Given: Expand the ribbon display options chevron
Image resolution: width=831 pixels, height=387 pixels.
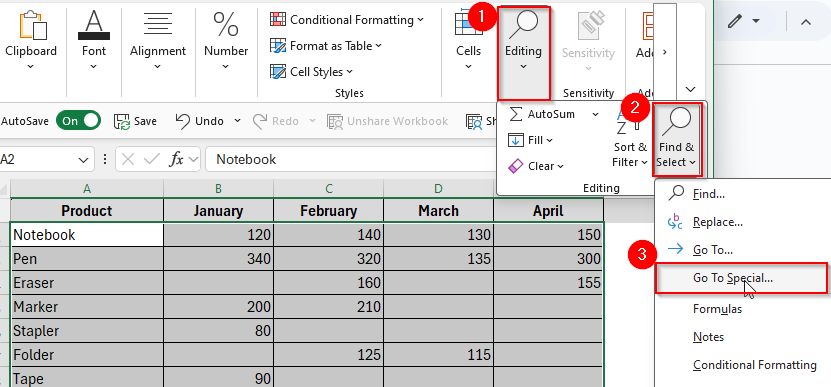Looking at the screenshot, I should coord(690,89).
